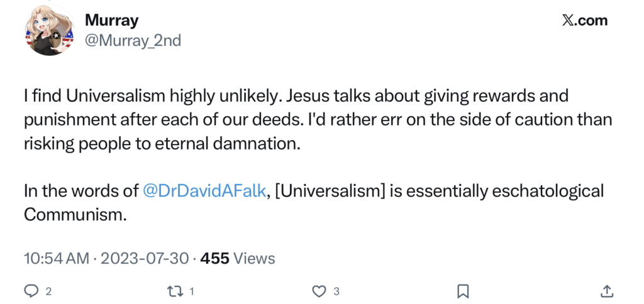Click the repost count of 1
Image resolution: width=644 pixels, height=304 pixels.
pos(192,291)
